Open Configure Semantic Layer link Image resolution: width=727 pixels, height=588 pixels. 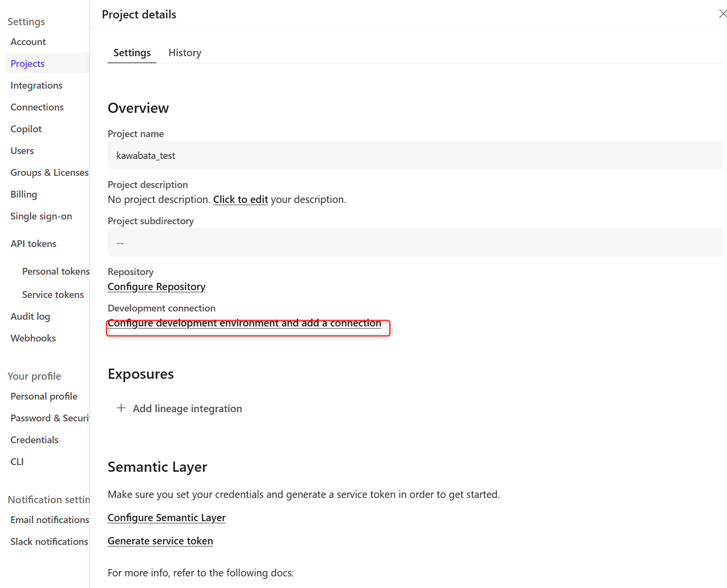point(167,518)
